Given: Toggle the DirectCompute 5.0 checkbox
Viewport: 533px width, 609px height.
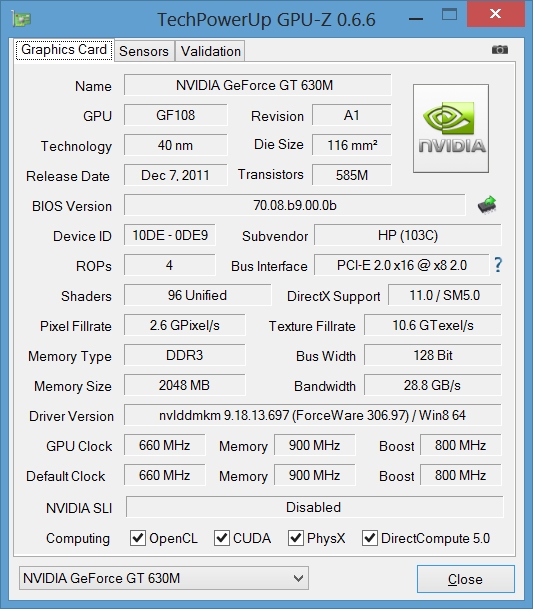Looking at the screenshot, I should point(369,538).
